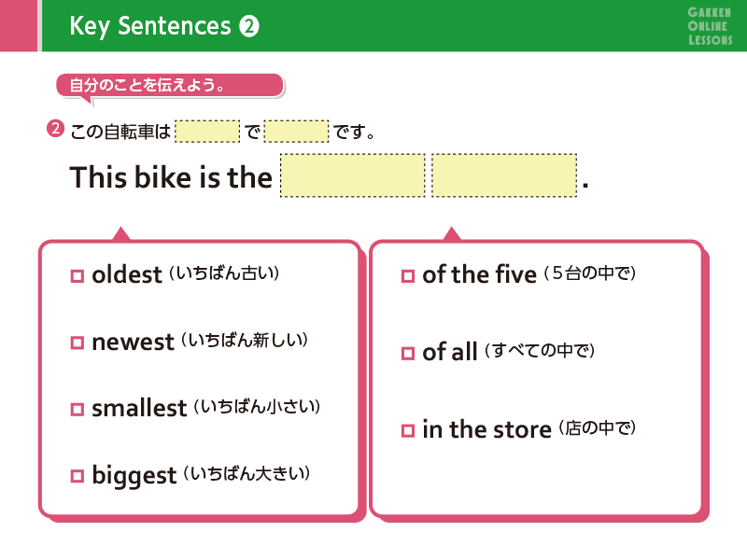Click the second blank in the English sentence
The width and height of the screenshot is (747, 560).
click(x=504, y=175)
